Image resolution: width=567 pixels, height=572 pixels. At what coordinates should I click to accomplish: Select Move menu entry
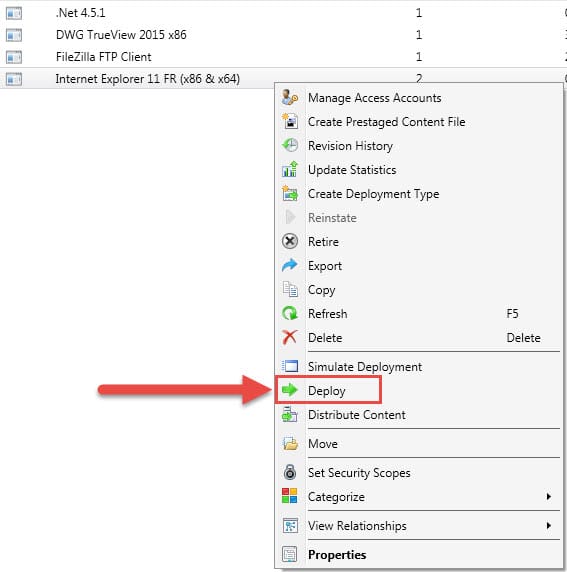click(323, 444)
